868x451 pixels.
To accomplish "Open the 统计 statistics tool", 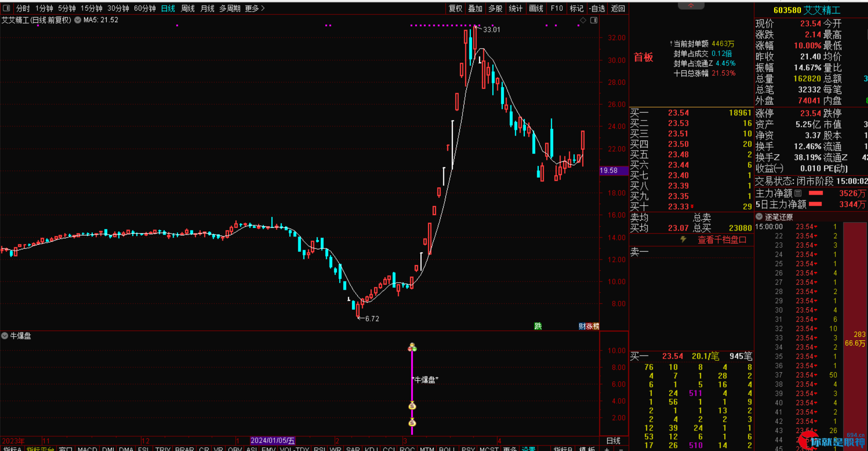I will pos(515,8).
